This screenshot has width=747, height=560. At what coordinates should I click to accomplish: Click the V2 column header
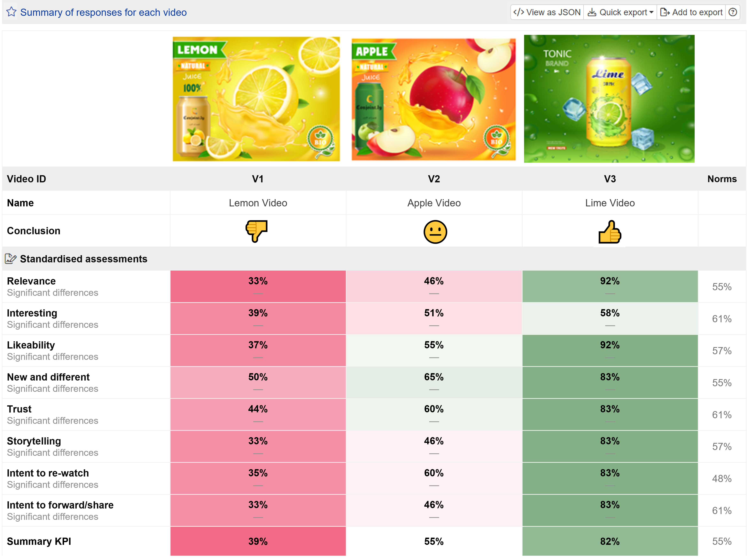pos(434,179)
